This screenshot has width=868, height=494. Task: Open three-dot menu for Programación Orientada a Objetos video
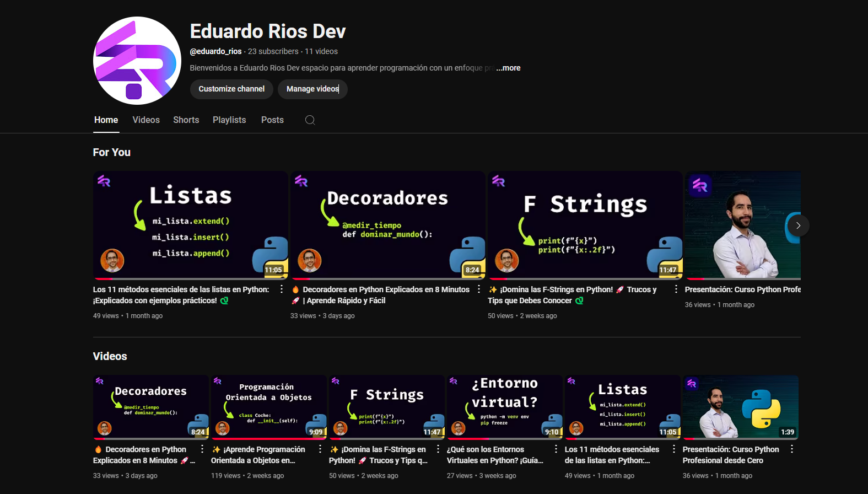coord(320,449)
